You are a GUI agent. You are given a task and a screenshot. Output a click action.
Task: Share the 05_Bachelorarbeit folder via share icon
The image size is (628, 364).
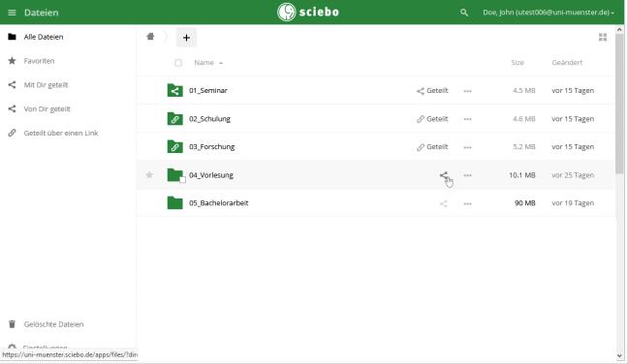tap(443, 203)
